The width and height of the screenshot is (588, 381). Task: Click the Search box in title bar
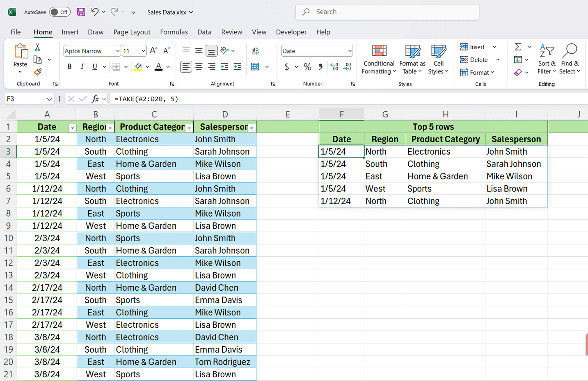(387, 12)
